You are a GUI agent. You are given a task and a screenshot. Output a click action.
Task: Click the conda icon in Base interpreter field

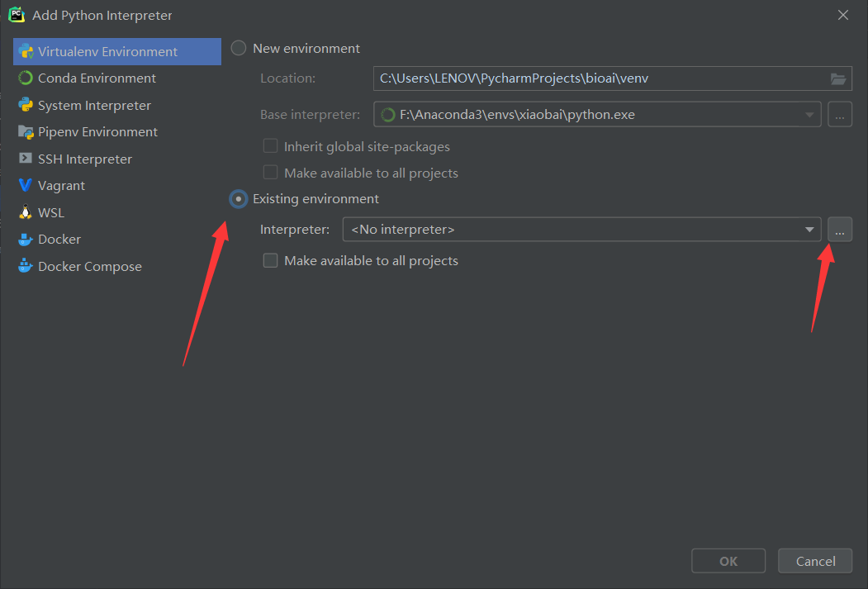388,115
